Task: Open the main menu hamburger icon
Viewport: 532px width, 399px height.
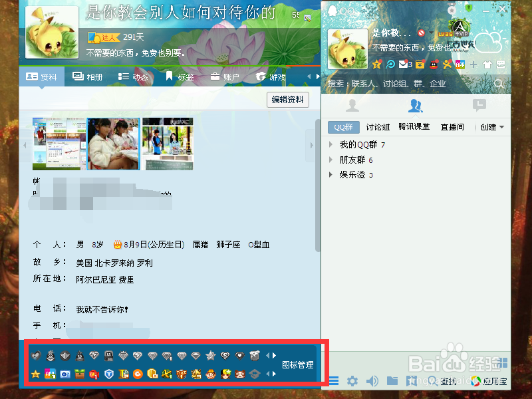Action: coord(334,381)
